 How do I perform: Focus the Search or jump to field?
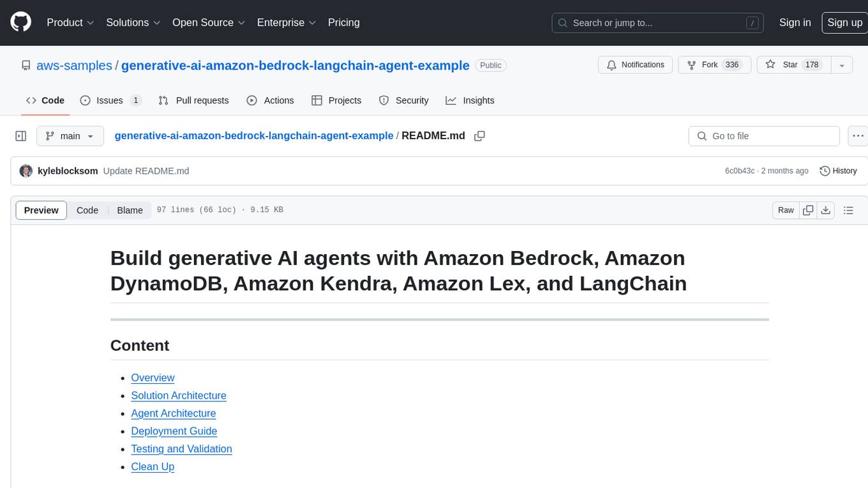click(x=658, y=23)
